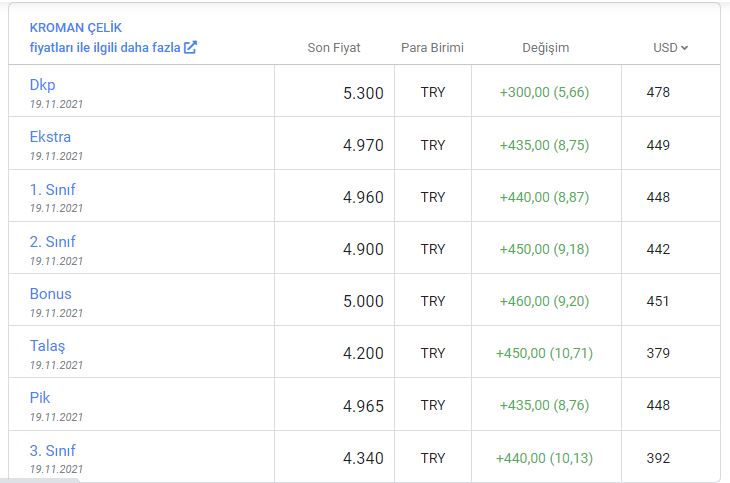Open the Bonus scrap price link
730x483 pixels.
tap(50, 294)
